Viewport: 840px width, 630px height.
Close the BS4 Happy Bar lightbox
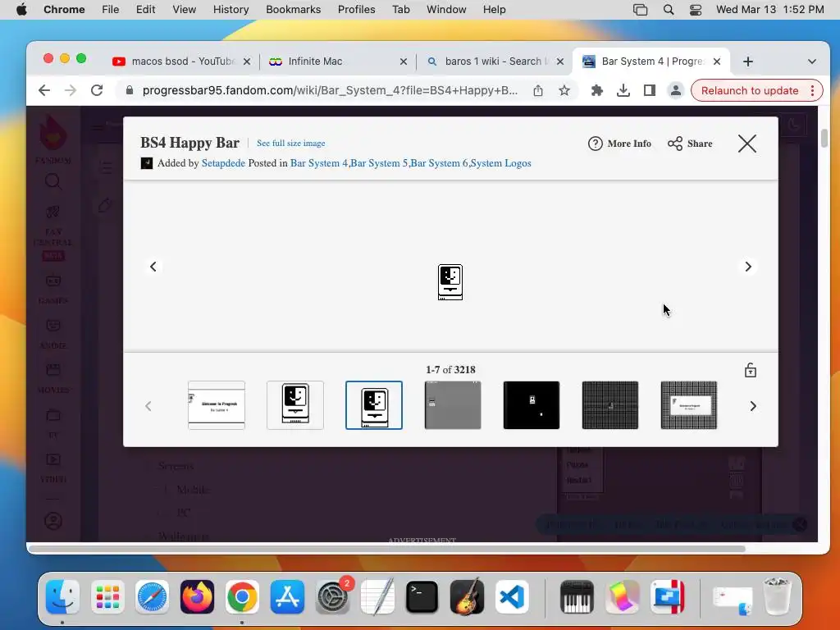pyautogui.click(x=746, y=144)
